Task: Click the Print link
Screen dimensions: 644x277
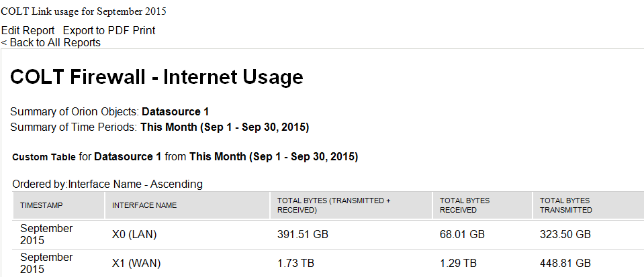Action: (144, 30)
